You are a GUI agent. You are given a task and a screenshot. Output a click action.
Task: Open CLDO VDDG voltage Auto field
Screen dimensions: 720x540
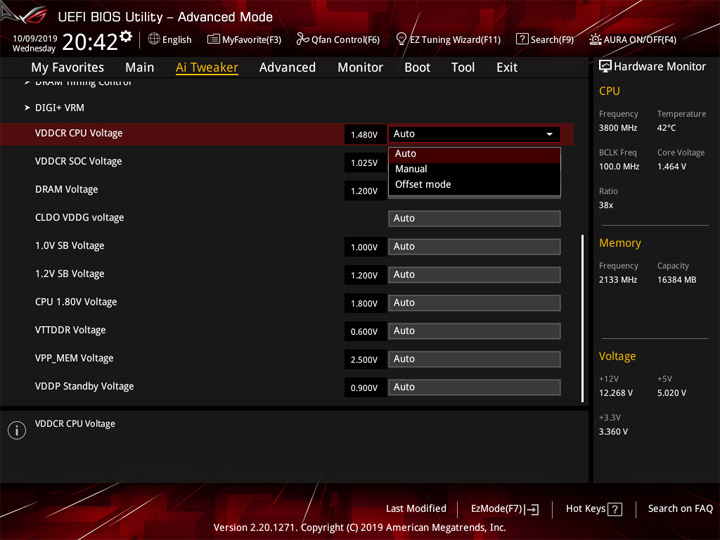click(474, 219)
